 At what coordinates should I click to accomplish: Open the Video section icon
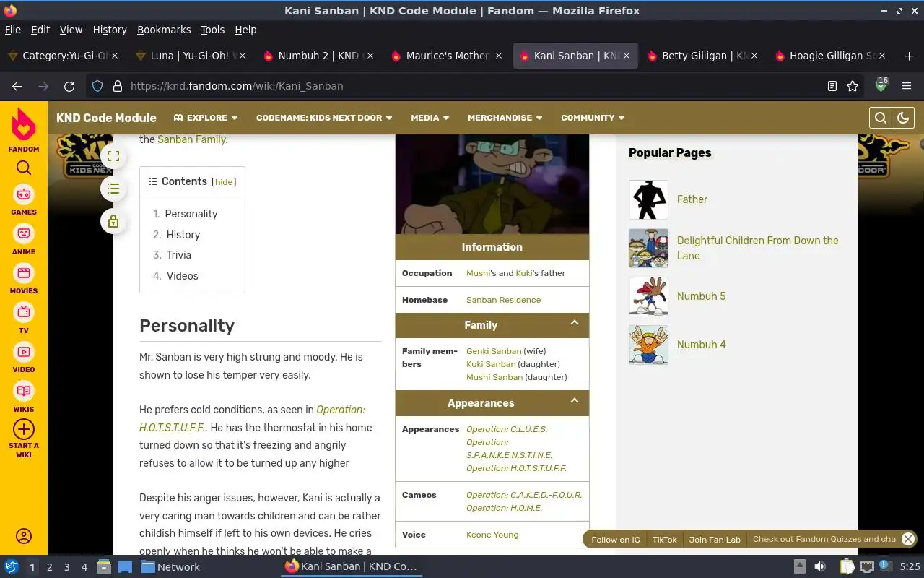24,352
